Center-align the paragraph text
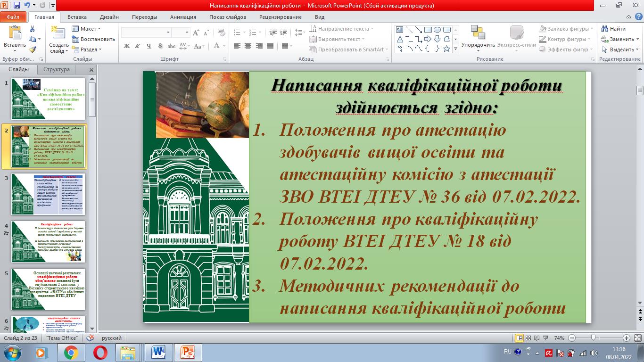The width and height of the screenshot is (644, 362). coord(248,46)
